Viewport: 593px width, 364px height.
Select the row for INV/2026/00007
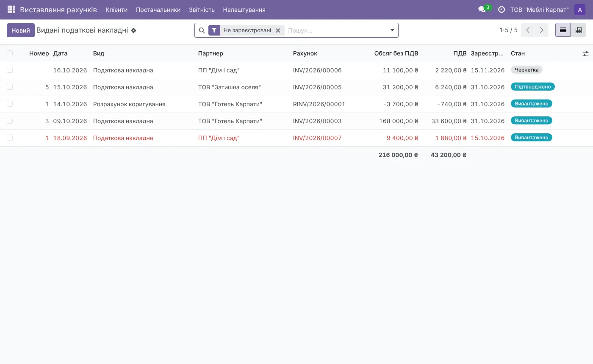(10, 138)
